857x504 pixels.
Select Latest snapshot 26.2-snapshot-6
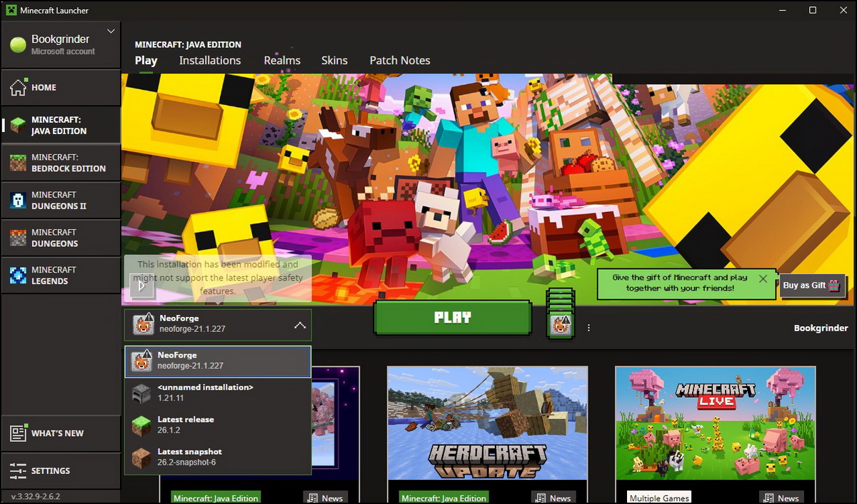click(x=218, y=457)
